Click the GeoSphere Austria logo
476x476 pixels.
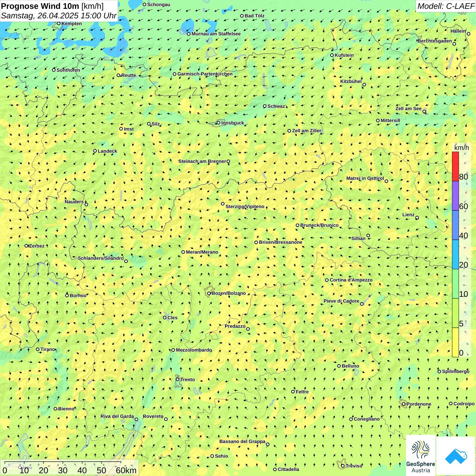421,455
